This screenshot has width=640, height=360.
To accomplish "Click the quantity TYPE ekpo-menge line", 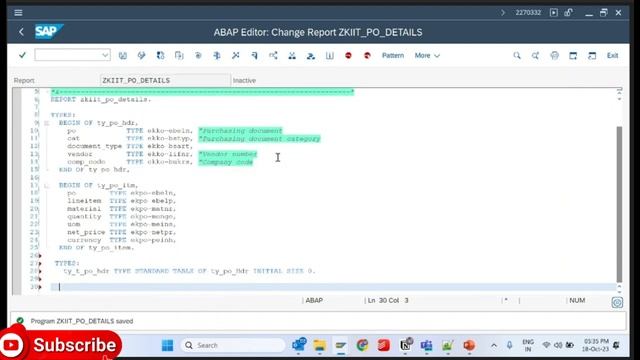I will (122, 216).
